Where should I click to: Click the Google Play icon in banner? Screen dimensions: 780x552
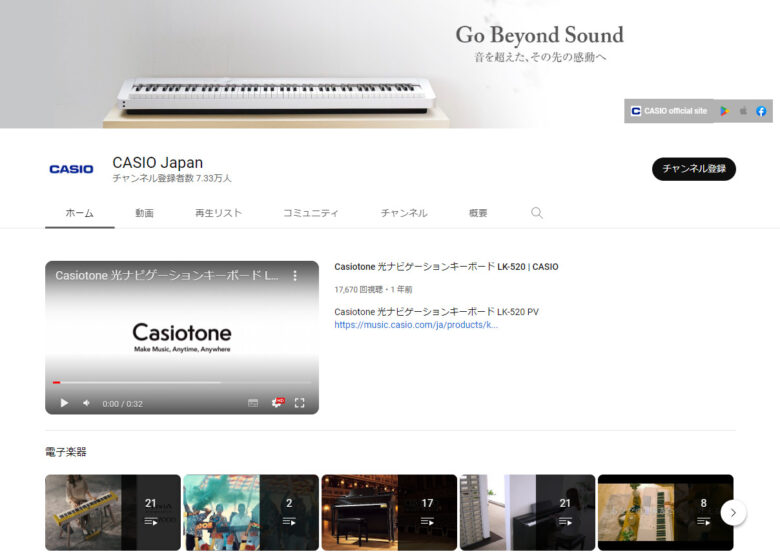point(724,111)
